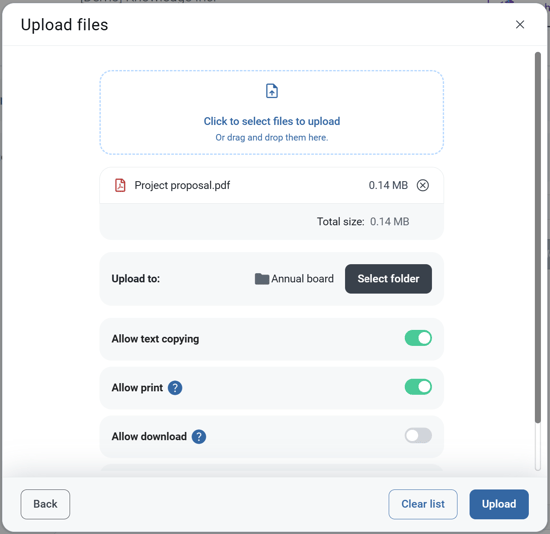Click 'Click to select files to upload' link
Image resolution: width=550 pixels, height=534 pixels.
click(x=272, y=121)
